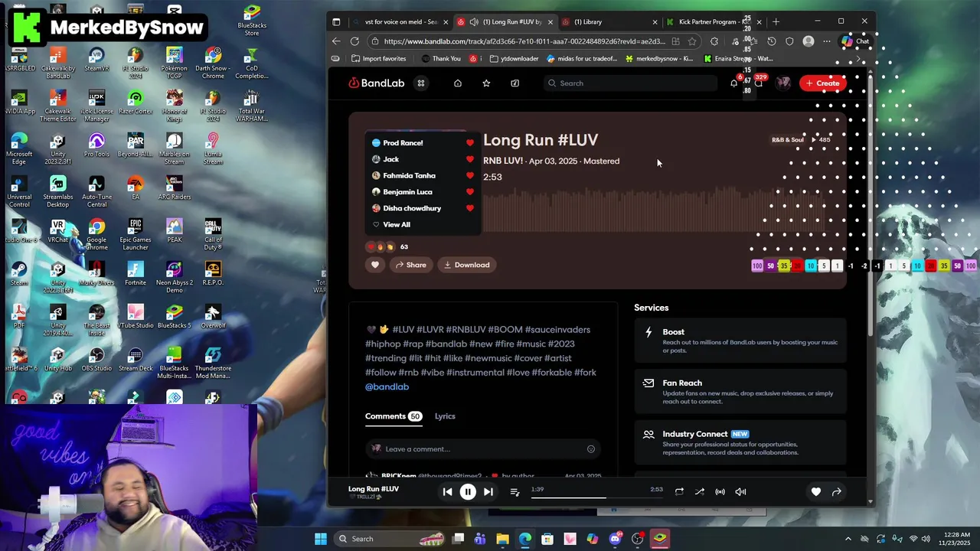The height and width of the screenshot is (551, 980).
Task: Open the Fan Reach service
Action: (740, 392)
